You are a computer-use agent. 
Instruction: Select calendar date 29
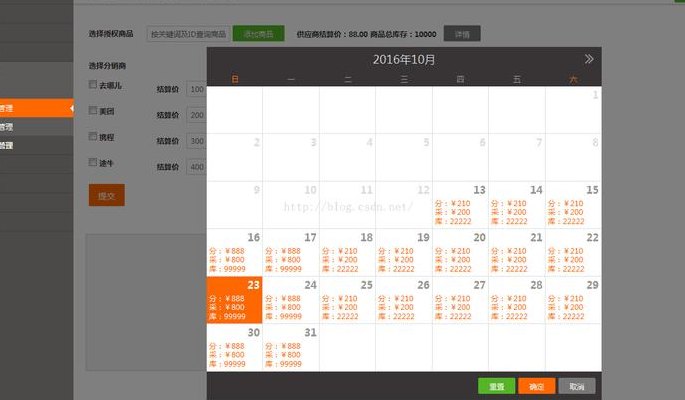point(573,300)
